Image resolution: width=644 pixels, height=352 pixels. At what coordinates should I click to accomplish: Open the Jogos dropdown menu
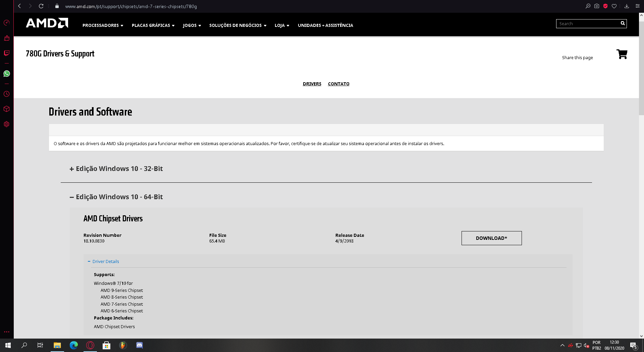pos(192,25)
